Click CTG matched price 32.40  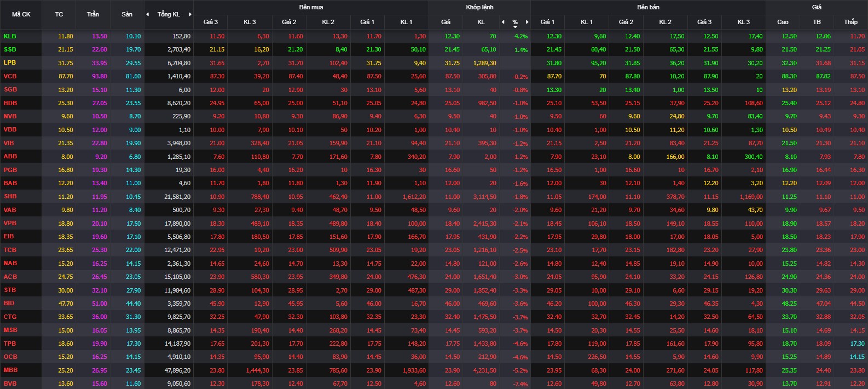coord(453,317)
